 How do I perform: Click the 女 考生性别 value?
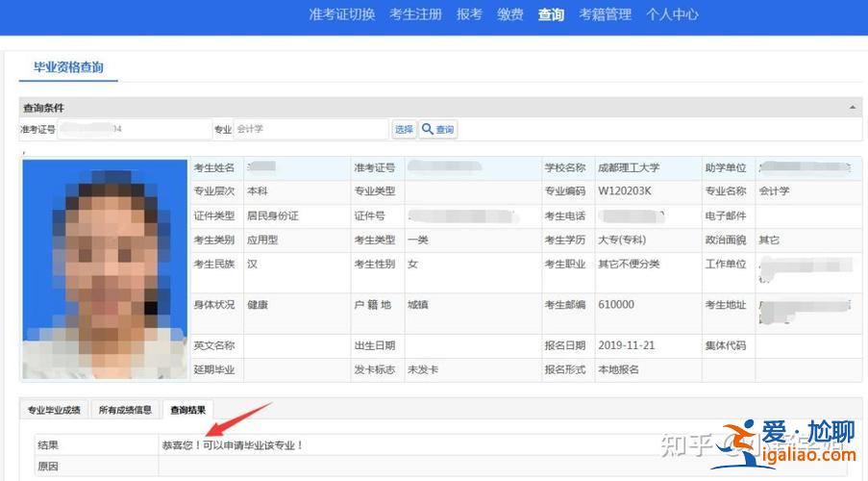tap(413, 265)
